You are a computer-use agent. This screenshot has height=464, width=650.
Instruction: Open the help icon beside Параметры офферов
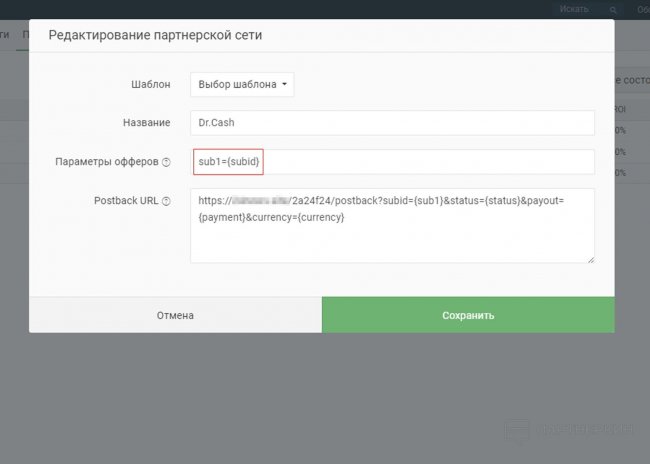[x=166, y=163]
